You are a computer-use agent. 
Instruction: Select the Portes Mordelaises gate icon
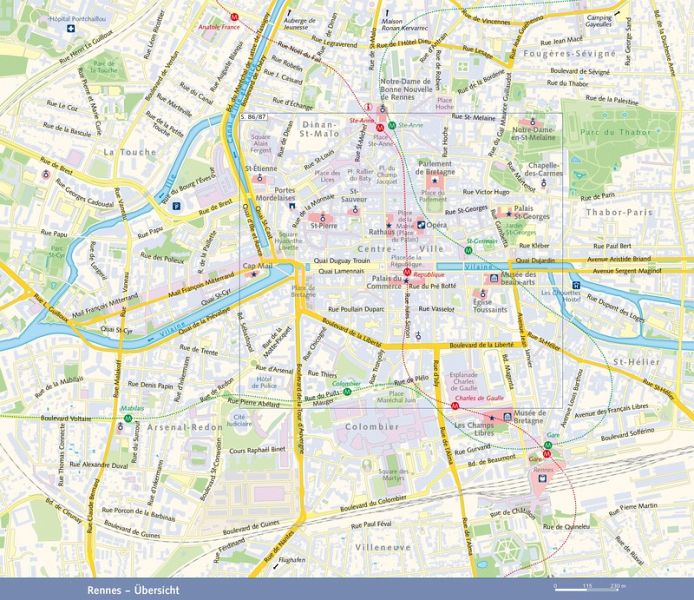click(x=292, y=206)
